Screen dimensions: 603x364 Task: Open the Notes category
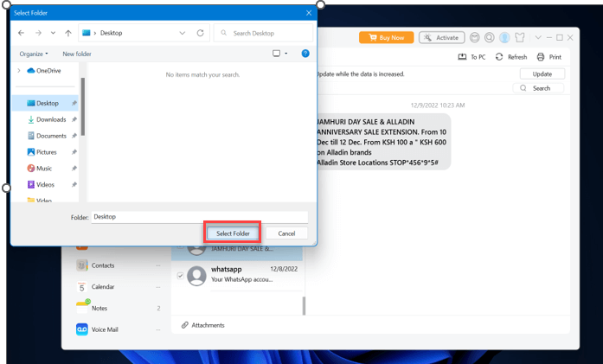click(x=99, y=308)
